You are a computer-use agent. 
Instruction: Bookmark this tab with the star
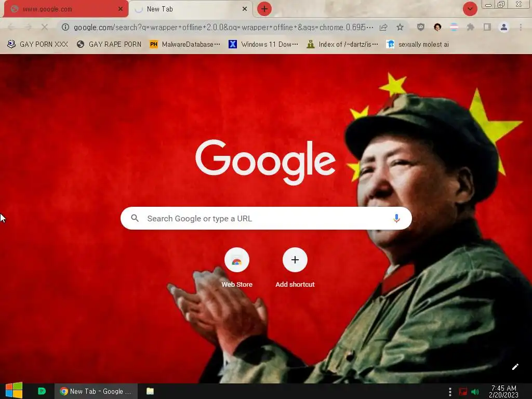click(400, 27)
